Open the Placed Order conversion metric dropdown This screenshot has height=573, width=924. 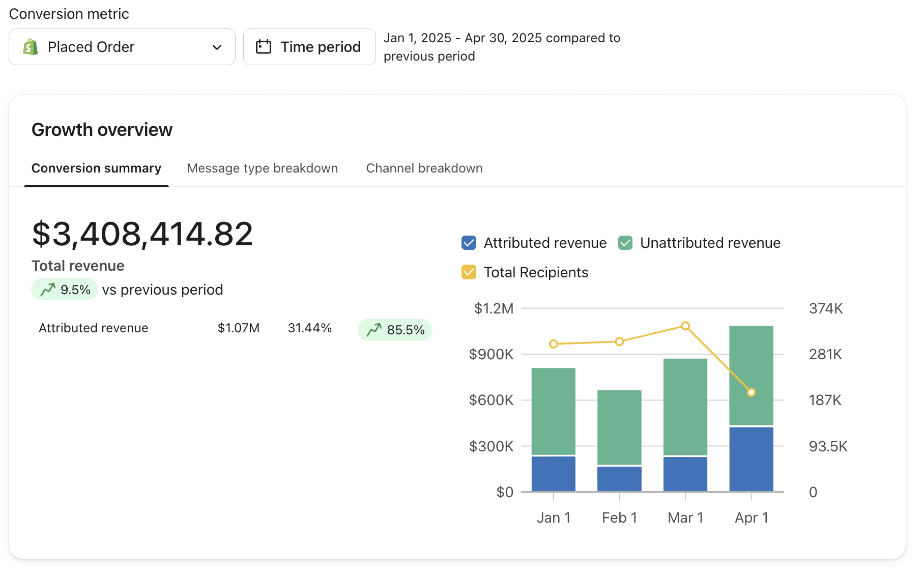(122, 47)
